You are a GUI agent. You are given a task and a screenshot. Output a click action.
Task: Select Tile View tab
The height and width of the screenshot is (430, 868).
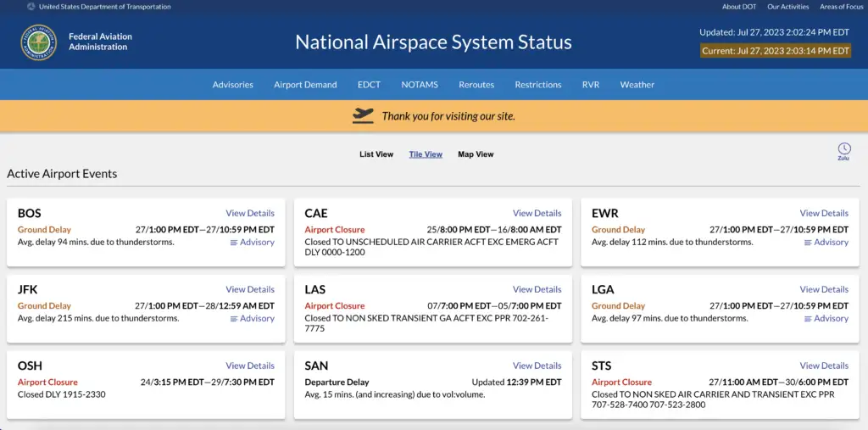tap(426, 154)
